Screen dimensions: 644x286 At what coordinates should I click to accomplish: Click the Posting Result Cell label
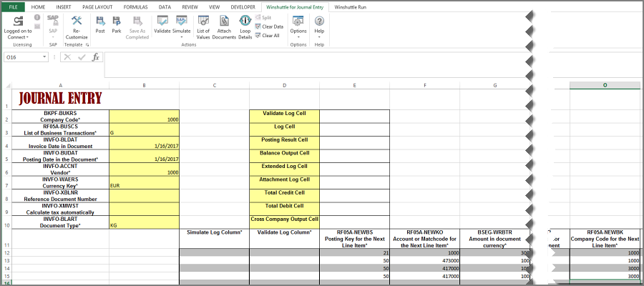[284, 139]
